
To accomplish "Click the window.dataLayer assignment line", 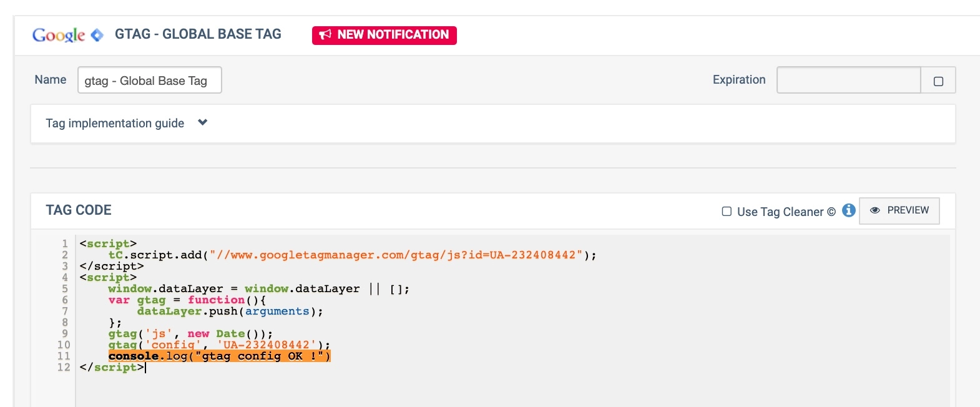I will [258, 289].
